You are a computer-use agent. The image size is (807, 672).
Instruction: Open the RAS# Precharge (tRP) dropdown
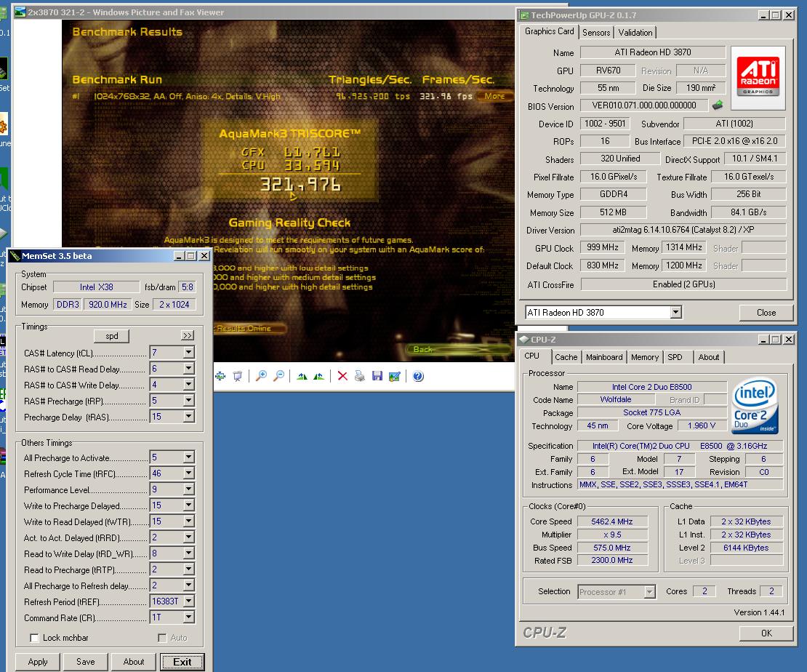tap(189, 401)
